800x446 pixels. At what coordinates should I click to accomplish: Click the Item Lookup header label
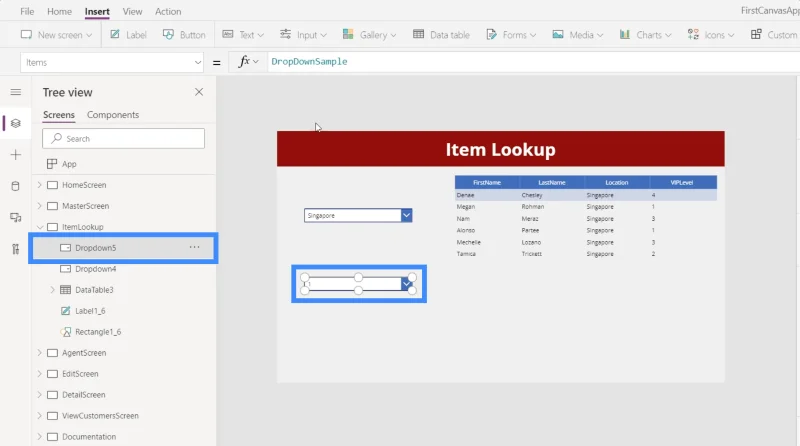point(501,150)
